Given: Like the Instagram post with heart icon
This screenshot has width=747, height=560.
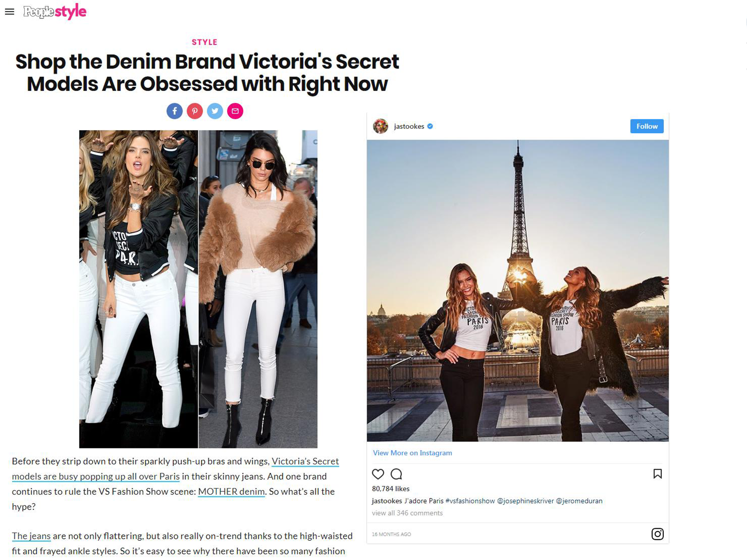Looking at the screenshot, I should point(378,474).
